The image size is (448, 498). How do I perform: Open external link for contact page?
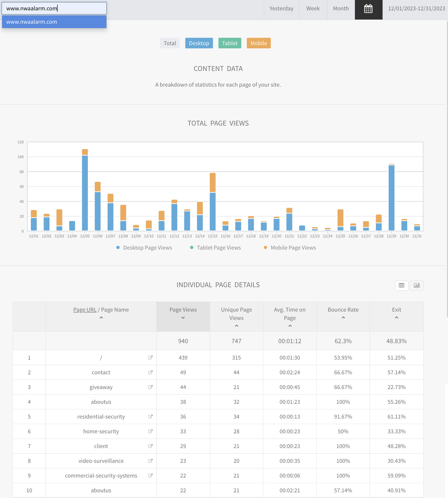tap(150, 372)
